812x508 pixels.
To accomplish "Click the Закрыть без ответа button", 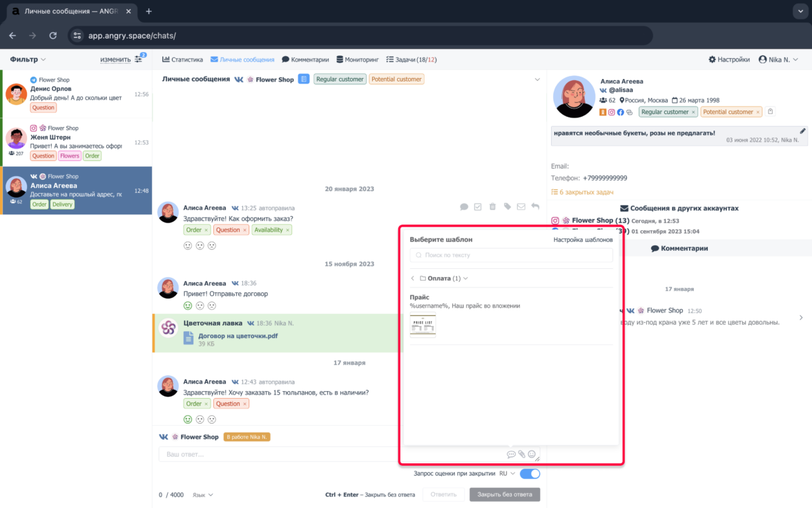I will point(504,495).
